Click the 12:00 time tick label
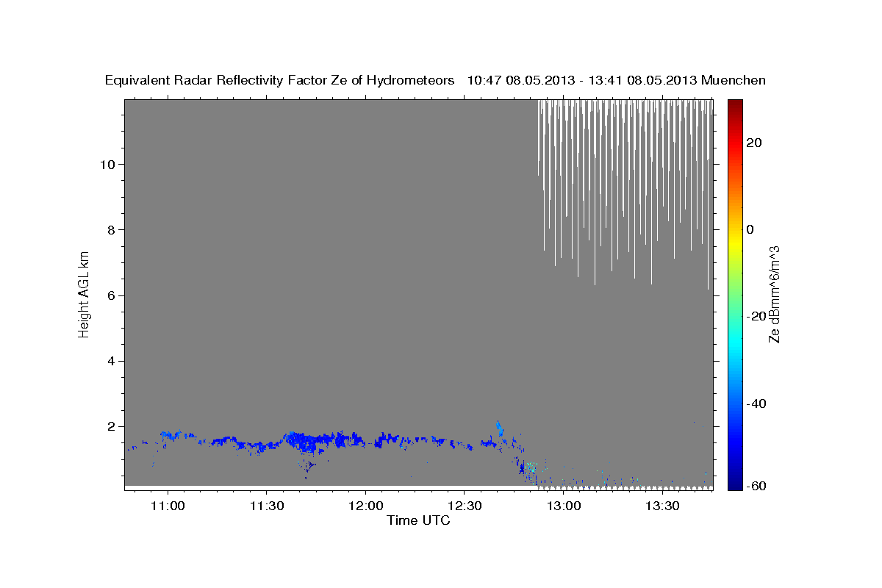The height and width of the screenshot is (588, 882). (365, 506)
